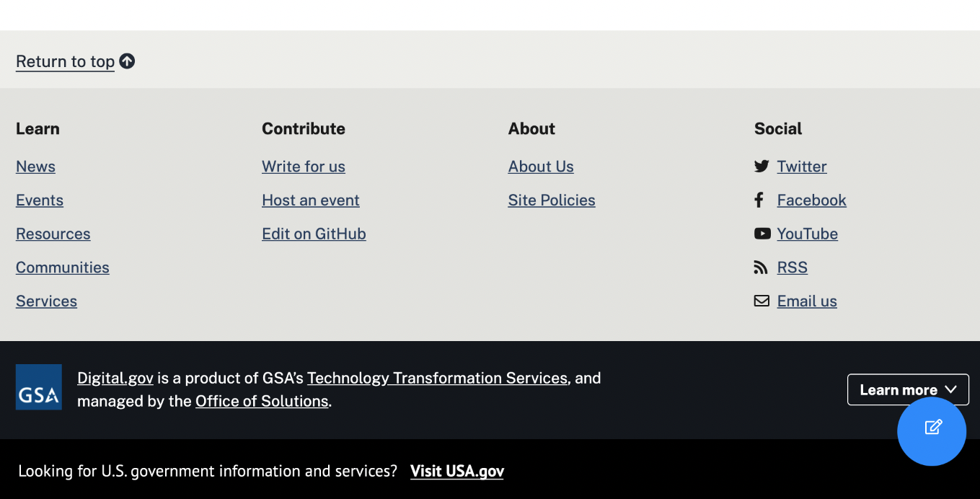Viewport: 980px width, 499px height.
Task: Click the upward arrow next to Return to top
Action: pyautogui.click(x=127, y=61)
